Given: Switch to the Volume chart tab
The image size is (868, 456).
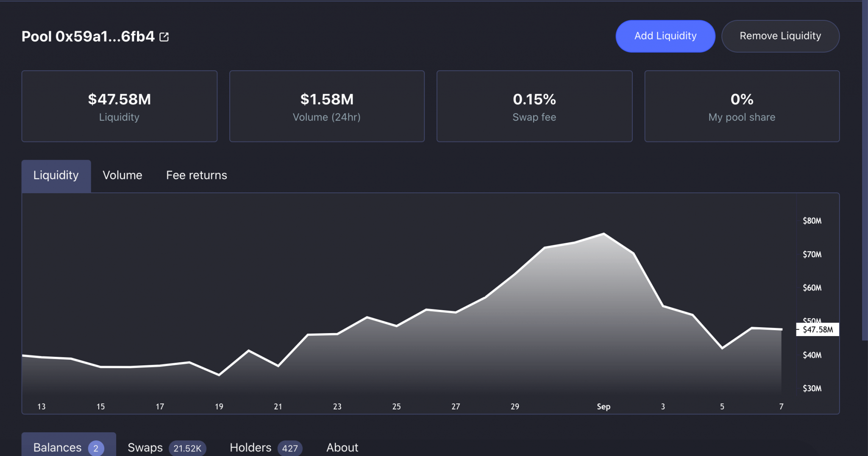Looking at the screenshot, I should (x=122, y=175).
